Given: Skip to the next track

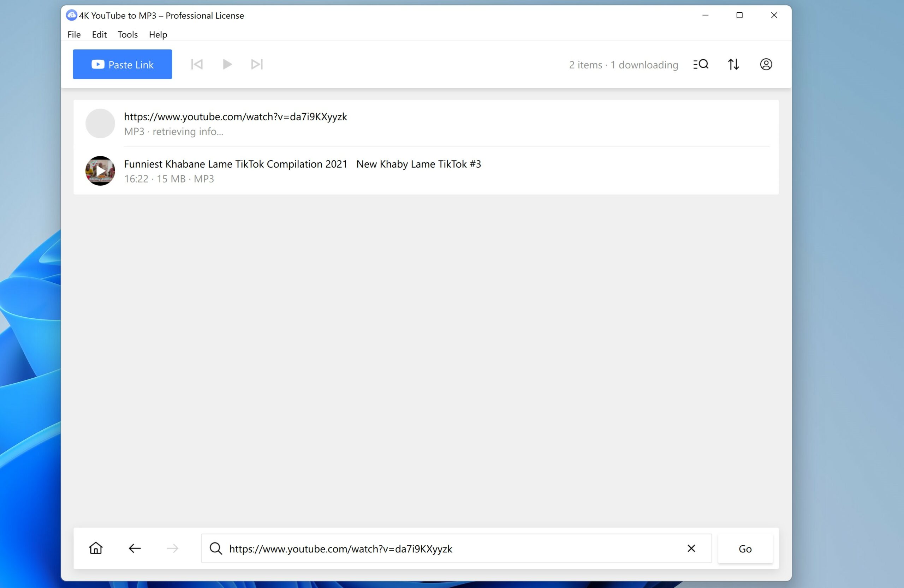Looking at the screenshot, I should 257,64.
